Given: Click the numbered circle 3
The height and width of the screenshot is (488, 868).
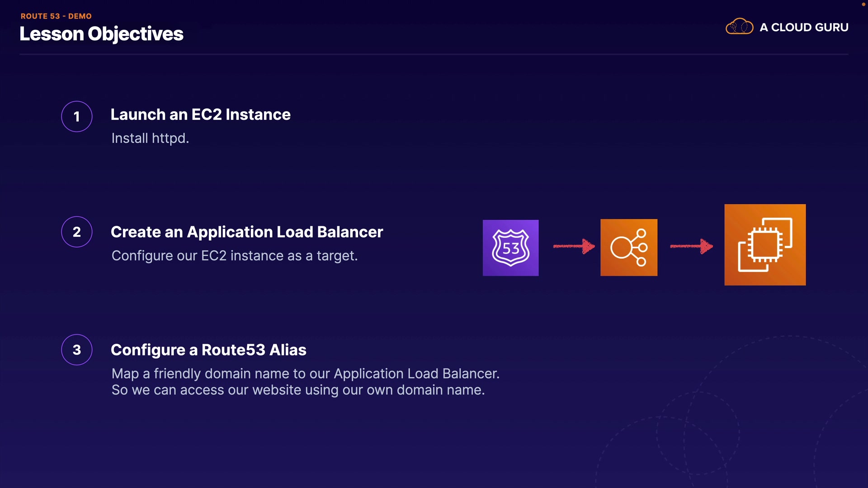Looking at the screenshot, I should (x=77, y=350).
